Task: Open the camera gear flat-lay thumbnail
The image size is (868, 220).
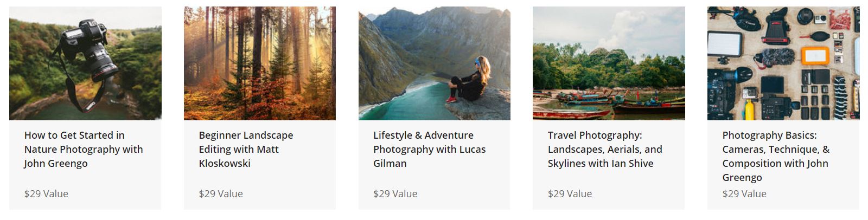Action: (783, 63)
